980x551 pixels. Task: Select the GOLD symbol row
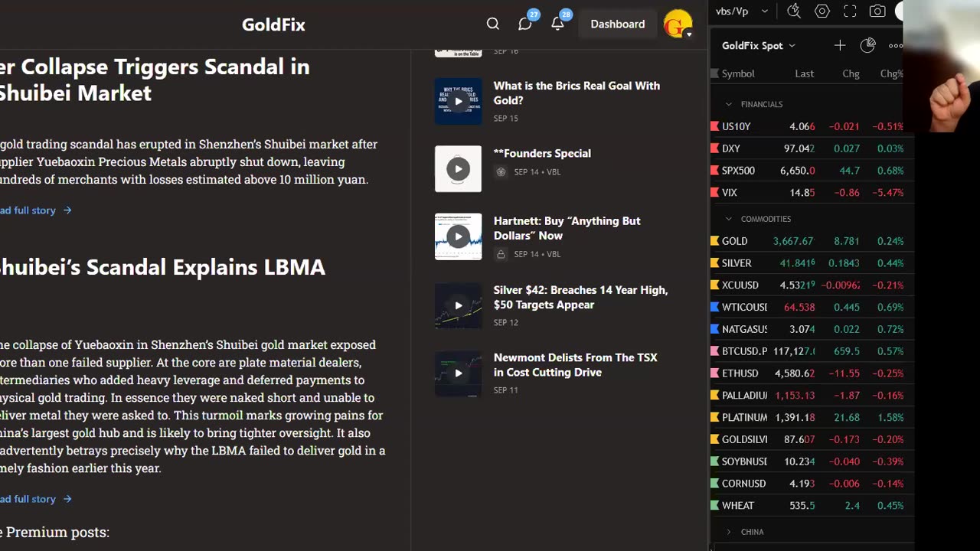tap(812, 241)
